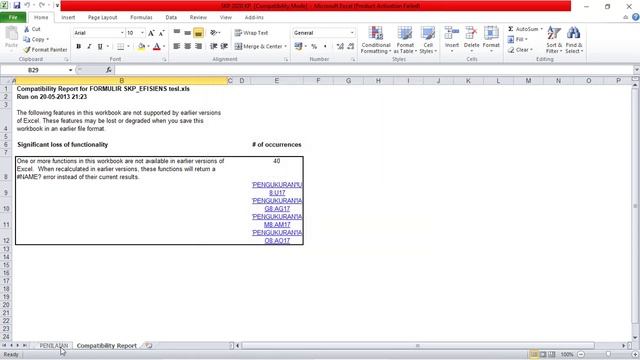Open the borders dropdown arrow
Viewport: 640px width, 360px height.
point(128,47)
